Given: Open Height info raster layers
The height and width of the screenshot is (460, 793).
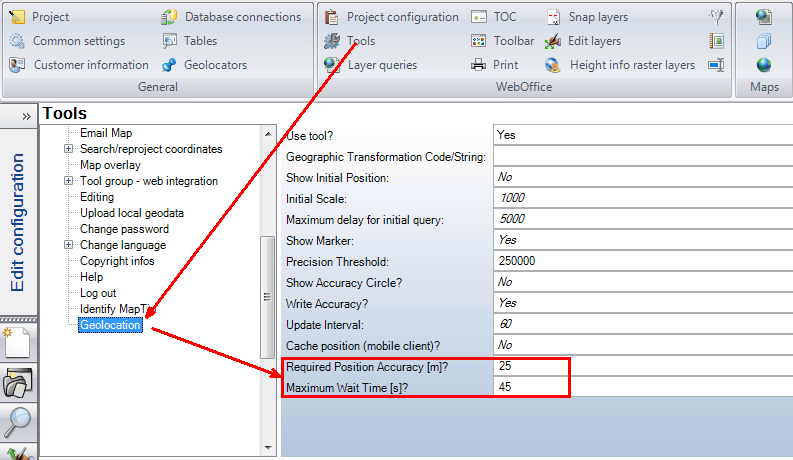Looking at the screenshot, I should point(620,65).
